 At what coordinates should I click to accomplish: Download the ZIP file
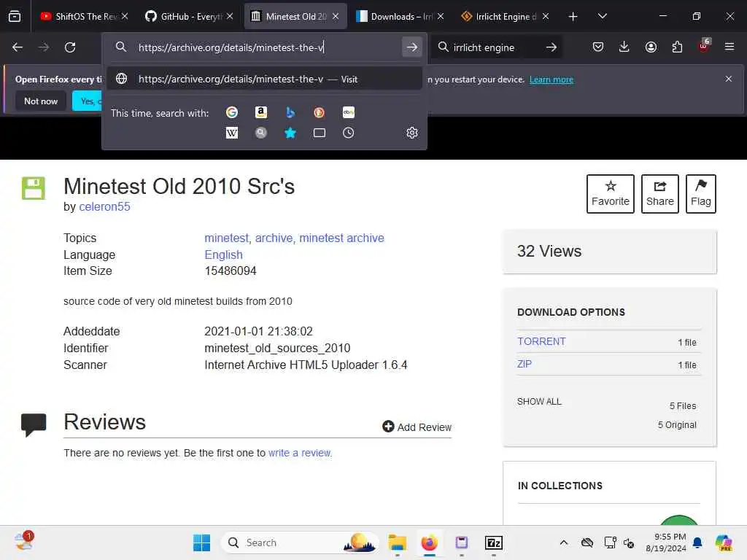click(x=524, y=364)
